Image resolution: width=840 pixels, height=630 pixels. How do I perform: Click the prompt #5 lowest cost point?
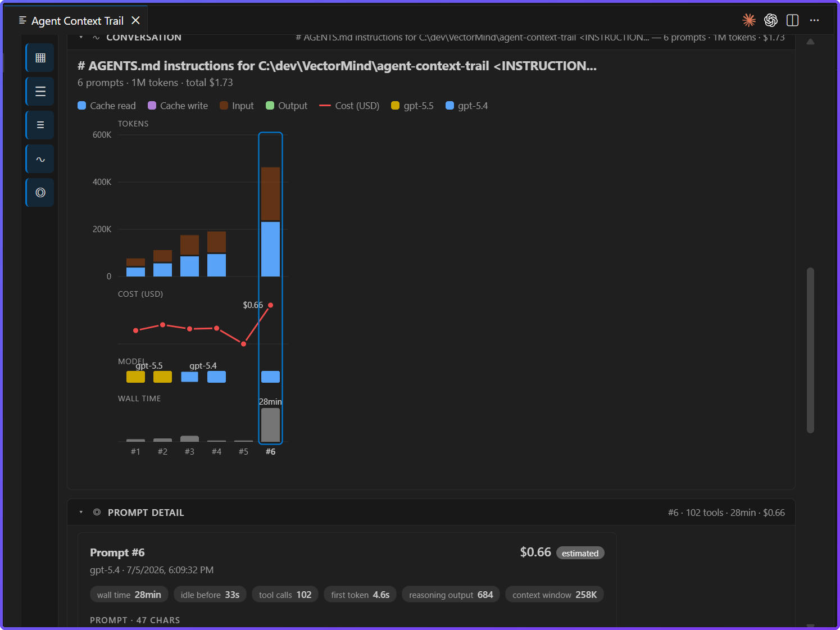tap(243, 344)
